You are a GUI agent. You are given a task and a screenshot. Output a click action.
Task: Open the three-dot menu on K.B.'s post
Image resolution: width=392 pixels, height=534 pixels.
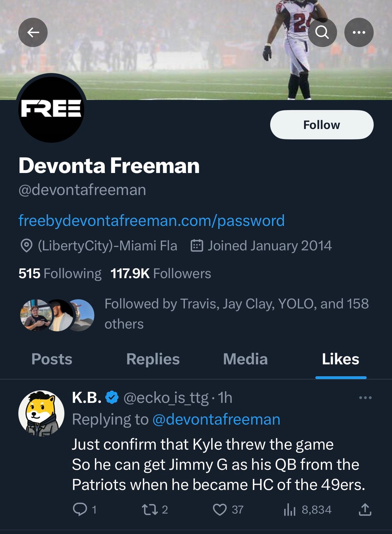tap(365, 398)
